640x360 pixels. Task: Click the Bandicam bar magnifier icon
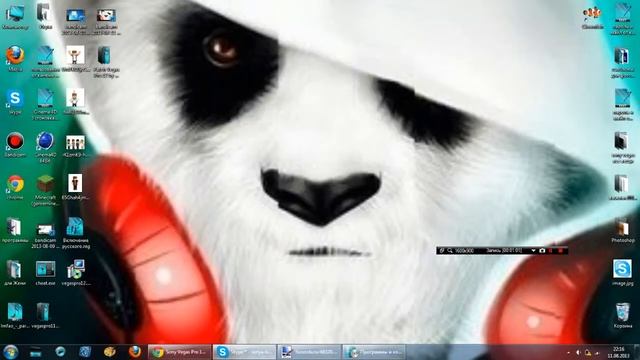450,251
